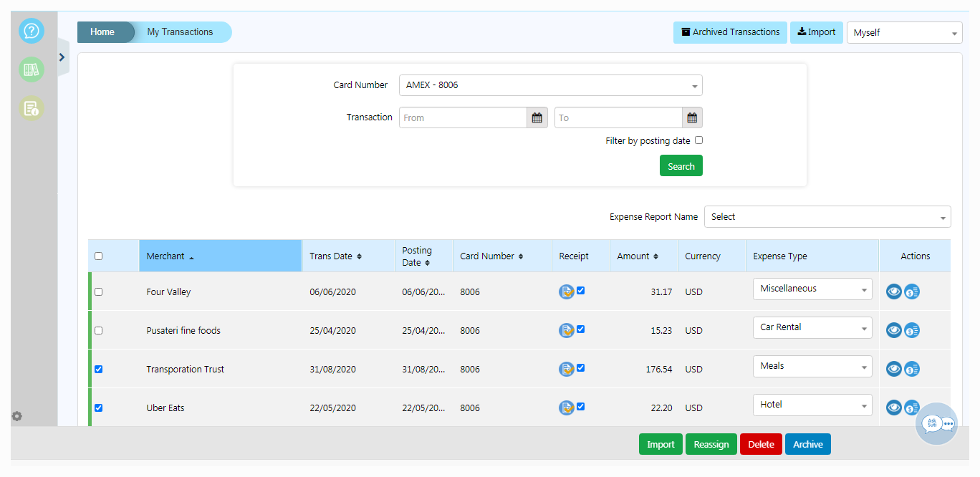
Task: Open the Card Number AMEX - 8006 dropdown
Action: click(x=551, y=85)
